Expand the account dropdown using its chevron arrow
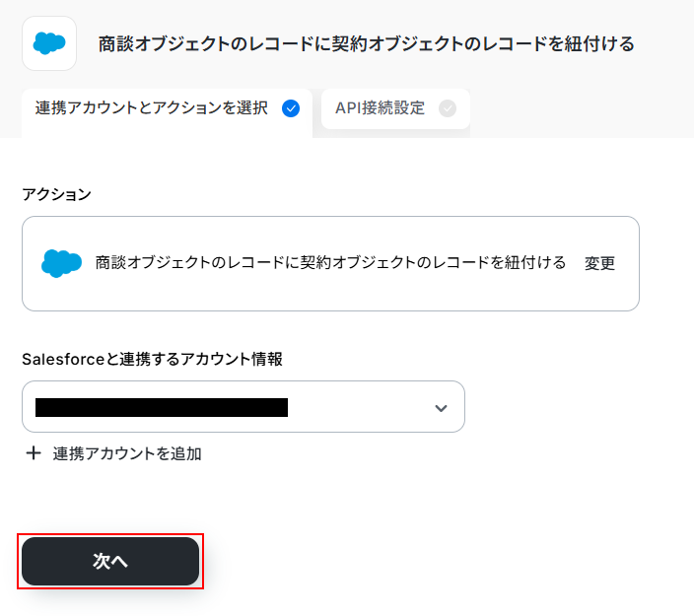This screenshot has width=694, height=616. pos(441,408)
